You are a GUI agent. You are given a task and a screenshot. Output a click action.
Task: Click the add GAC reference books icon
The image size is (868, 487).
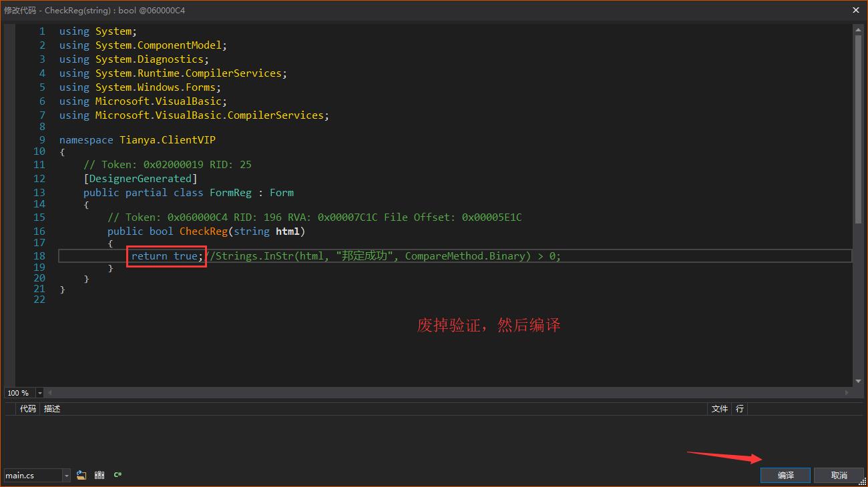tap(99, 475)
